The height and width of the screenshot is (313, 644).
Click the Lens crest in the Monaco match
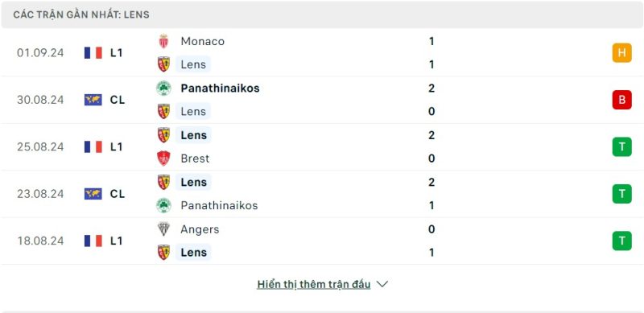click(163, 64)
